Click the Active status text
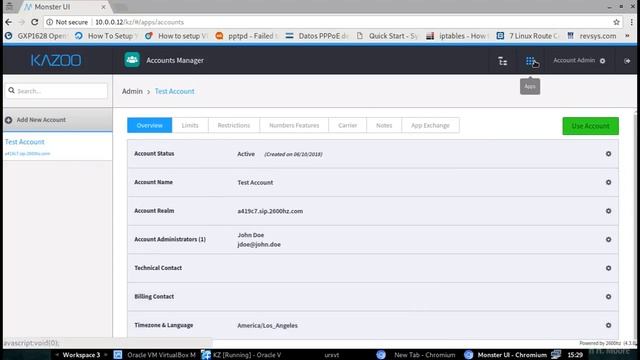The width and height of the screenshot is (640, 360). pyautogui.click(x=246, y=154)
